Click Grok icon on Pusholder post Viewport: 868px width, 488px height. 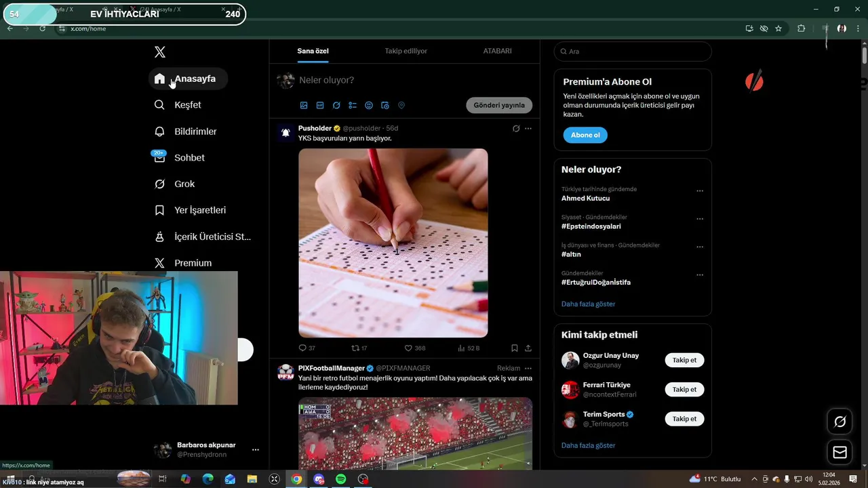[516, 129]
